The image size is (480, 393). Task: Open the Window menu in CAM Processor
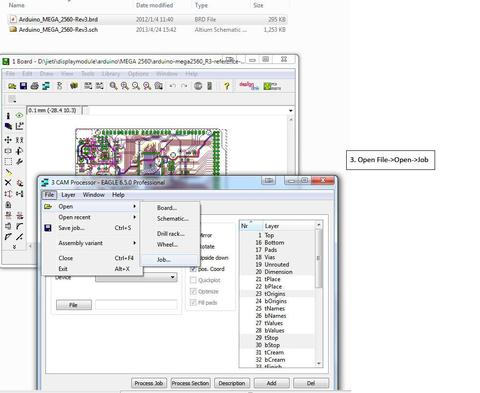(94, 195)
